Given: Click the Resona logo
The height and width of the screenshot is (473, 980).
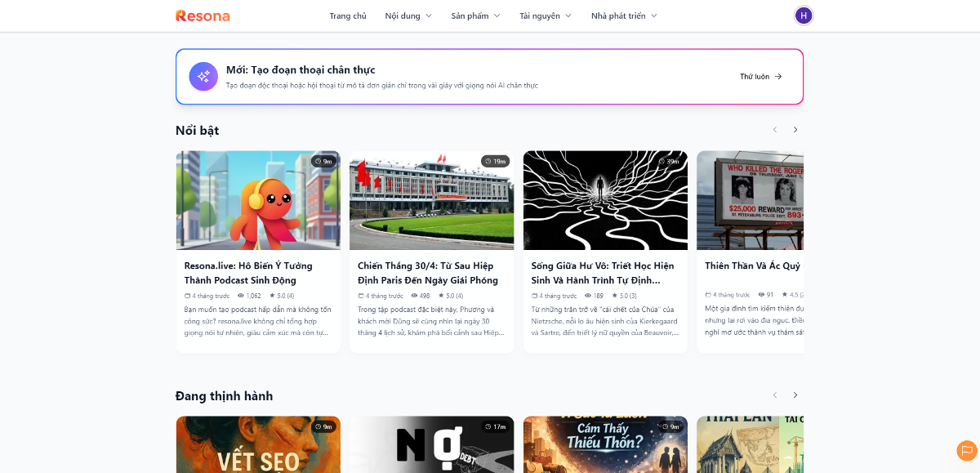Looking at the screenshot, I should 203,16.
